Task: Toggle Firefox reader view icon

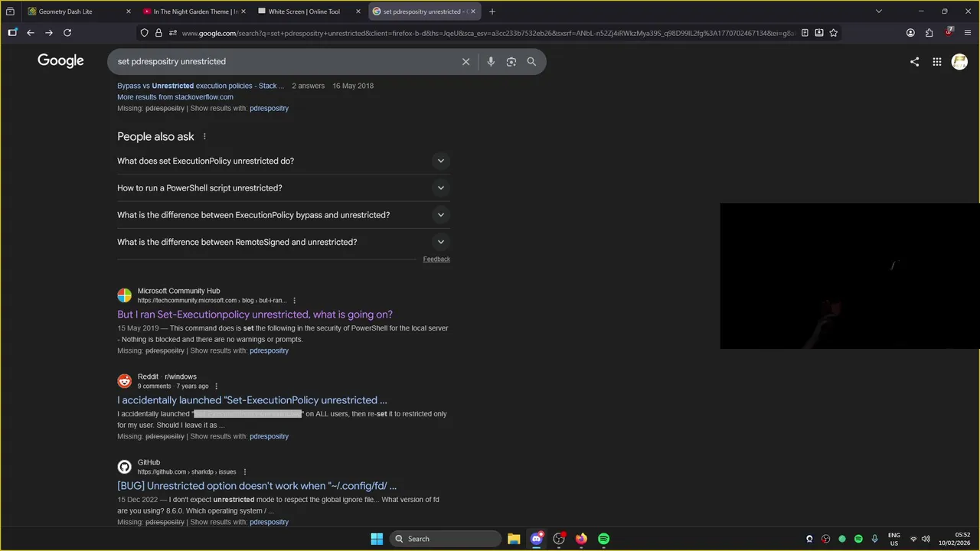Action: pos(805,33)
